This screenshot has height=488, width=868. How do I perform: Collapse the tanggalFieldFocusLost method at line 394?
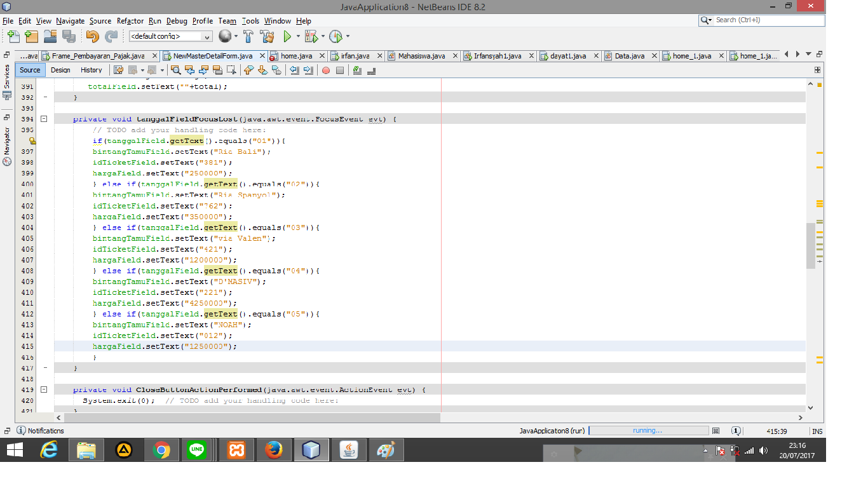click(x=43, y=119)
